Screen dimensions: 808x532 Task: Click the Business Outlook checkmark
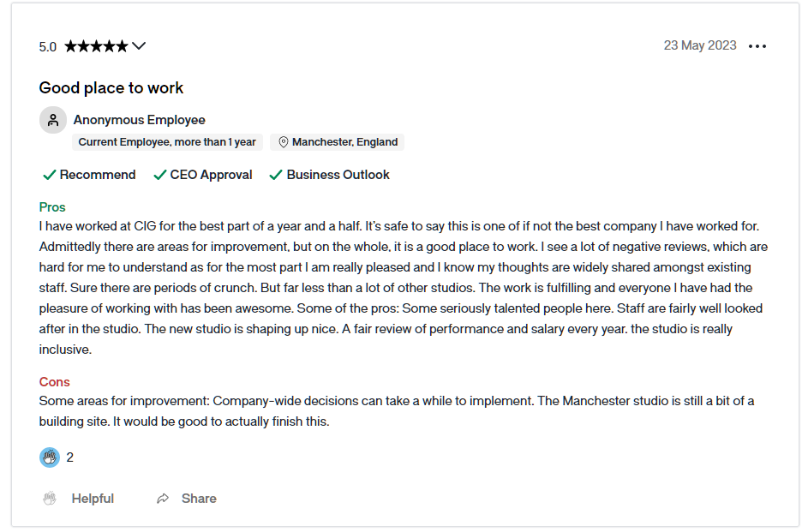coord(276,175)
